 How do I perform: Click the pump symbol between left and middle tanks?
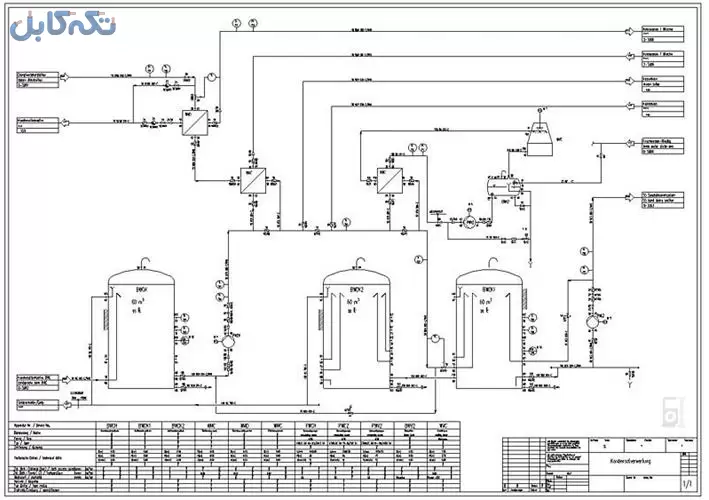[226, 340]
